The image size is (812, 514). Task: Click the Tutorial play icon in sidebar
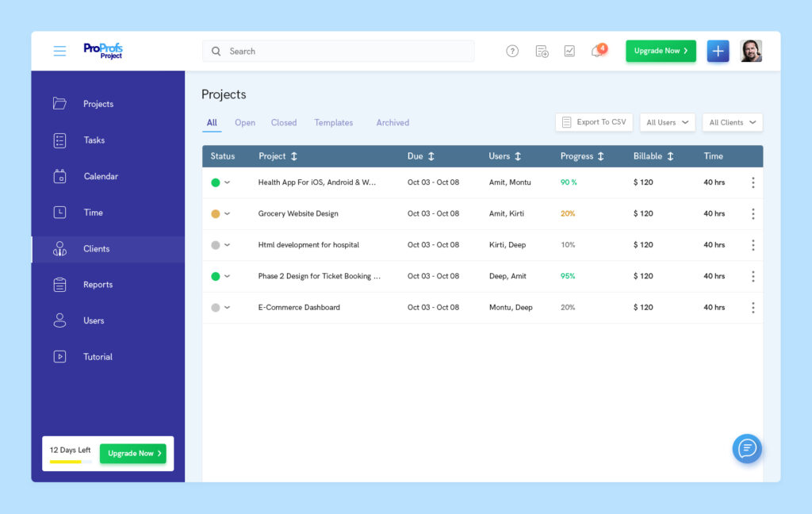click(x=59, y=356)
